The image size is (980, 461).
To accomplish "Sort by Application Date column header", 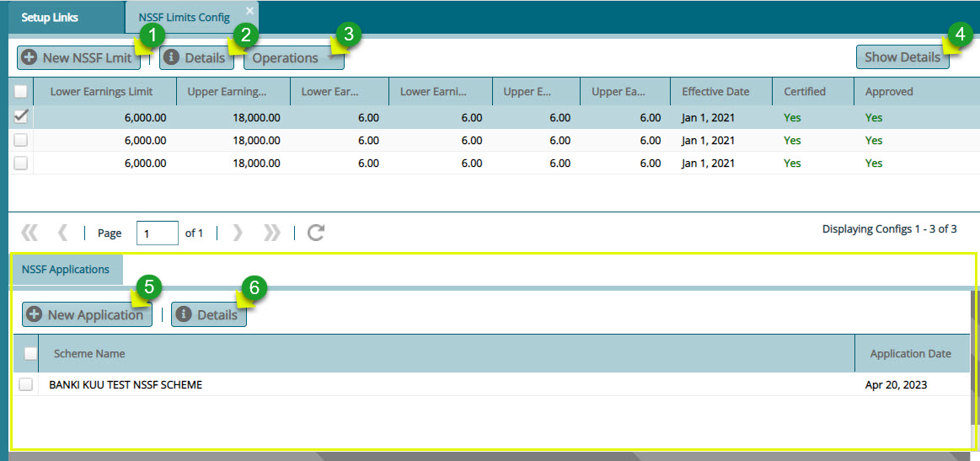I will pyautogui.click(x=912, y=353).
